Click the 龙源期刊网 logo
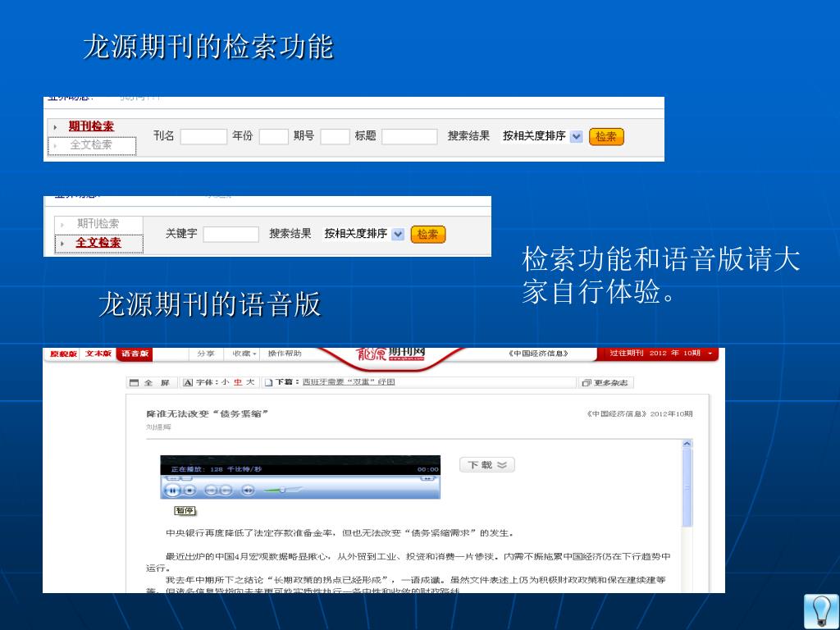Image resolution: width=840 pixels, height=630 pixels. click(390, 354)
